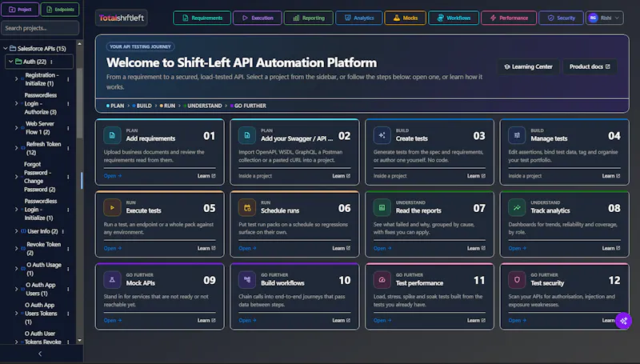Screen dimensions: 640x364
Task: Click the Build workflows icon
Action: pyautogui.click(x=247, y=280)
